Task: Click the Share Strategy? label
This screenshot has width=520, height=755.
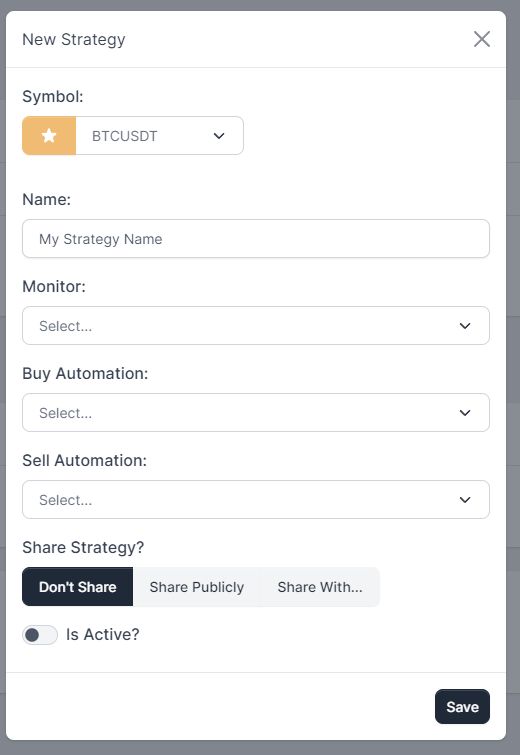Action: point(83,547)
